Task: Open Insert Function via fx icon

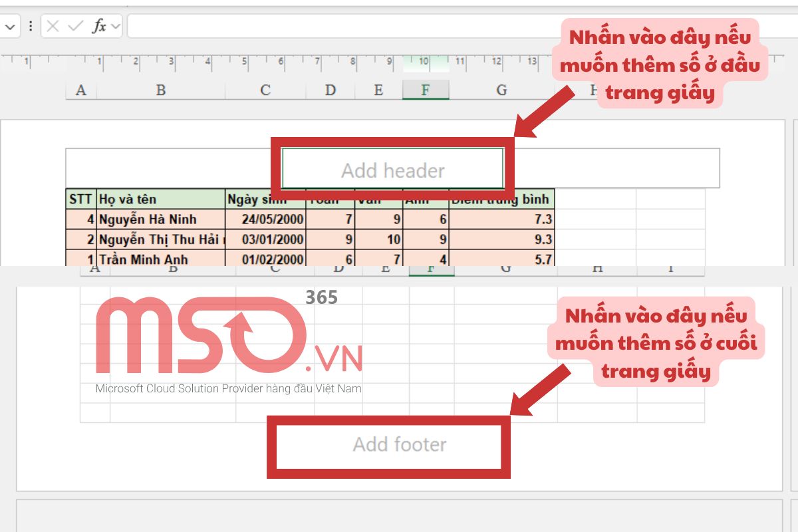Action: (x=99, y=26)
